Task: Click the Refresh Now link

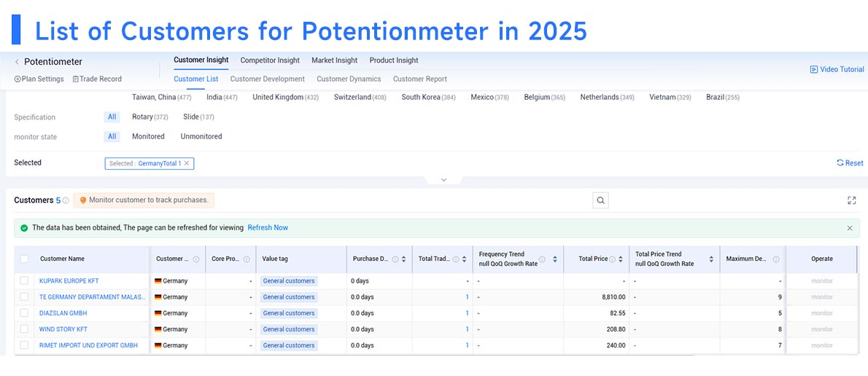Action: pyautogui.click(x=268, y=228)
